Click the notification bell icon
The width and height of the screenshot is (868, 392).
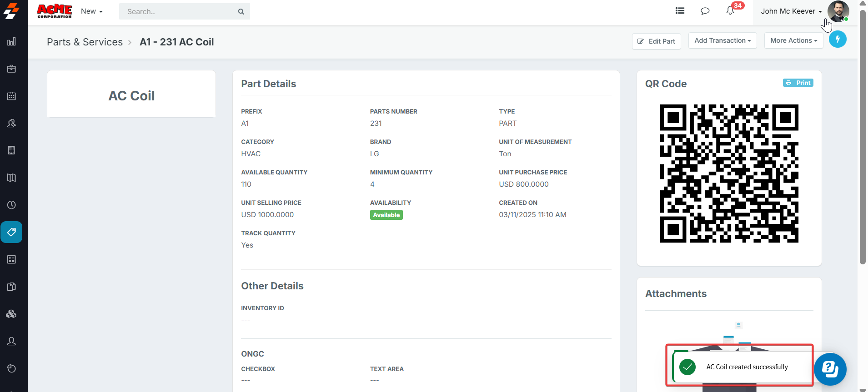(730, 11)
